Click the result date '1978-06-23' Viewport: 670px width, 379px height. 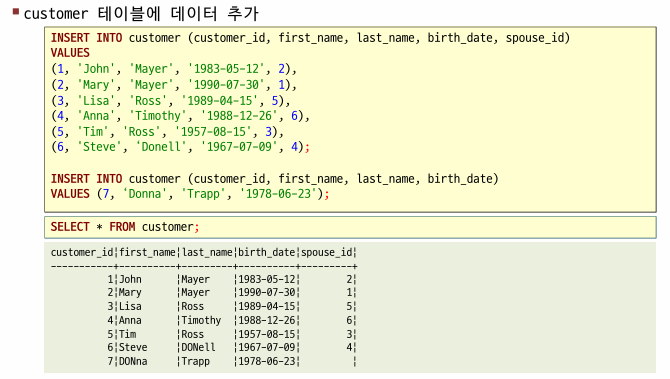coord(267,361)
